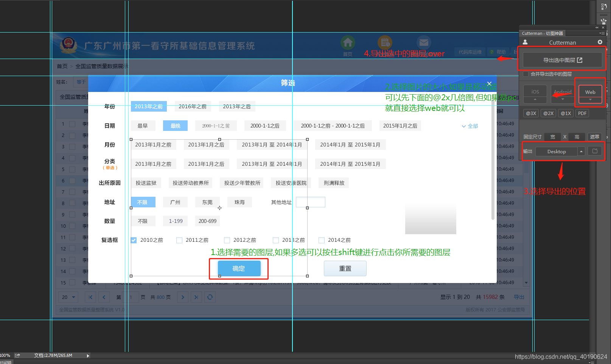Open the Desktop output location dropdown arrow
Image resolution: width=611 pixels, height=364 pixels.
pos(581,151)
